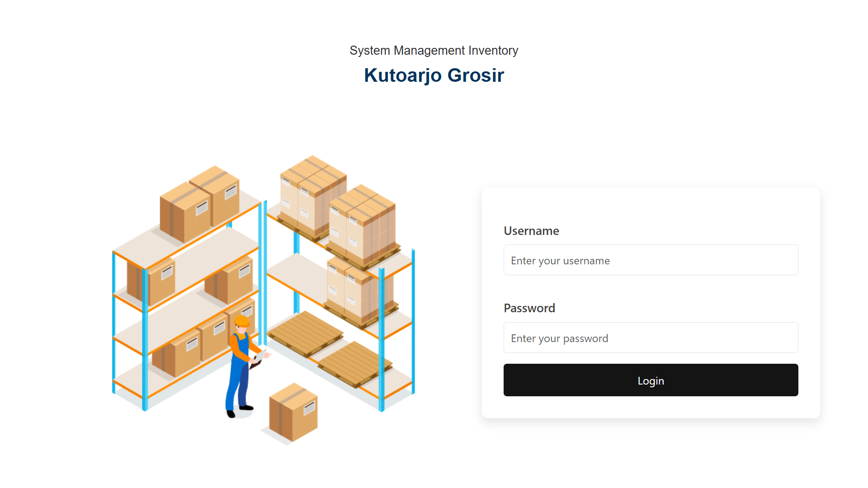The height and width of the screenshot is (488, 868).
Task: Click the black Login button
Action: pos(651,380)
